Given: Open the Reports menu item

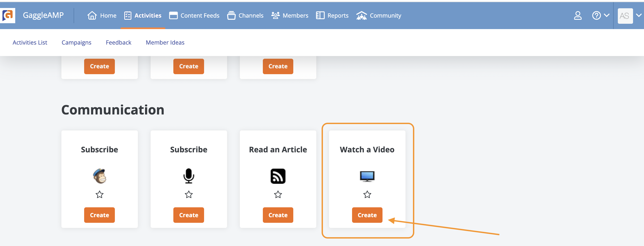Looking at the screenshot, I should [332, 15].
